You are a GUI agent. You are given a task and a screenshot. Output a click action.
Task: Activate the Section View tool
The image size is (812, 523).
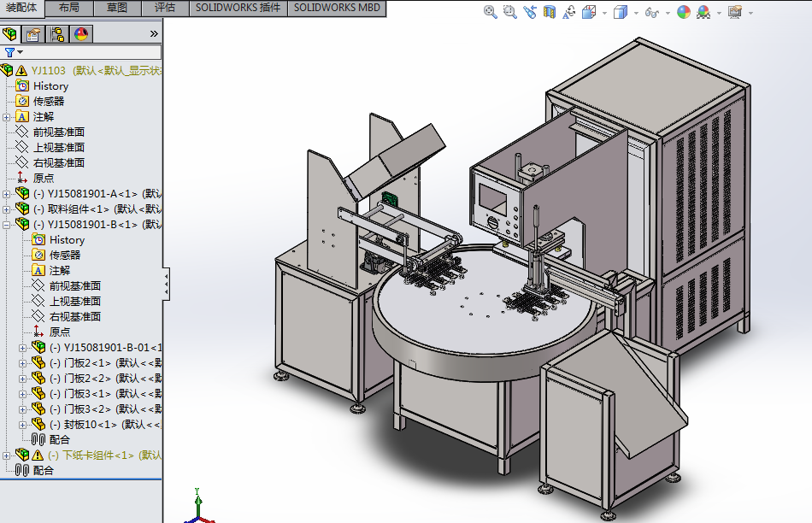[550, 12]
